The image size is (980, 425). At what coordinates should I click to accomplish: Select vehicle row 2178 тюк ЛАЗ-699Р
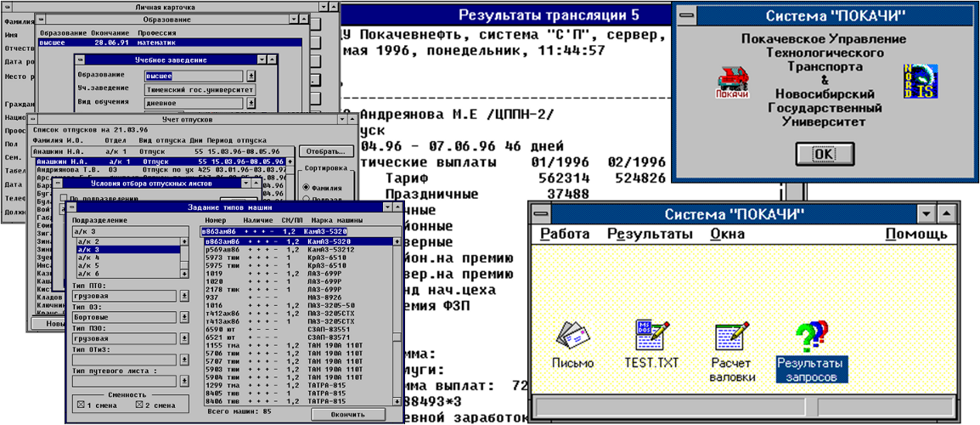(x=299, y=289)
